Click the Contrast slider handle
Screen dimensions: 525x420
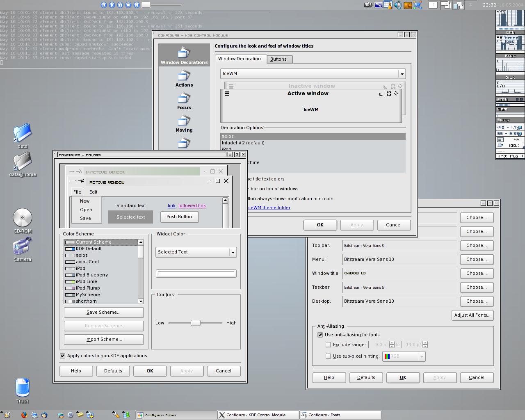(195, 323)
